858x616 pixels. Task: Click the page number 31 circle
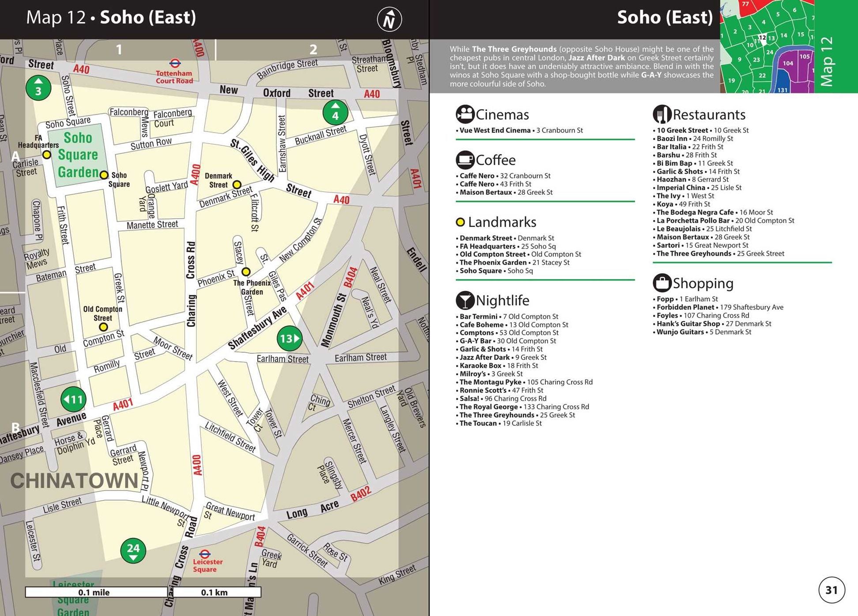click(x=832, y=590)
